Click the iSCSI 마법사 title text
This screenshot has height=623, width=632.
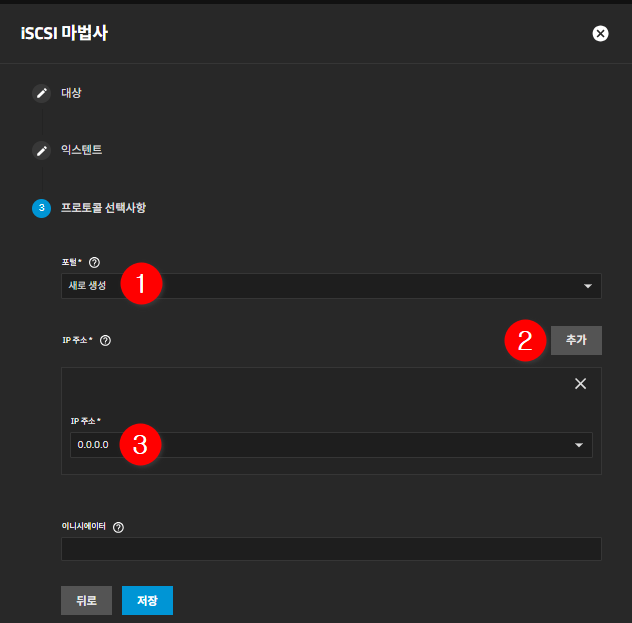coord(64,33)
